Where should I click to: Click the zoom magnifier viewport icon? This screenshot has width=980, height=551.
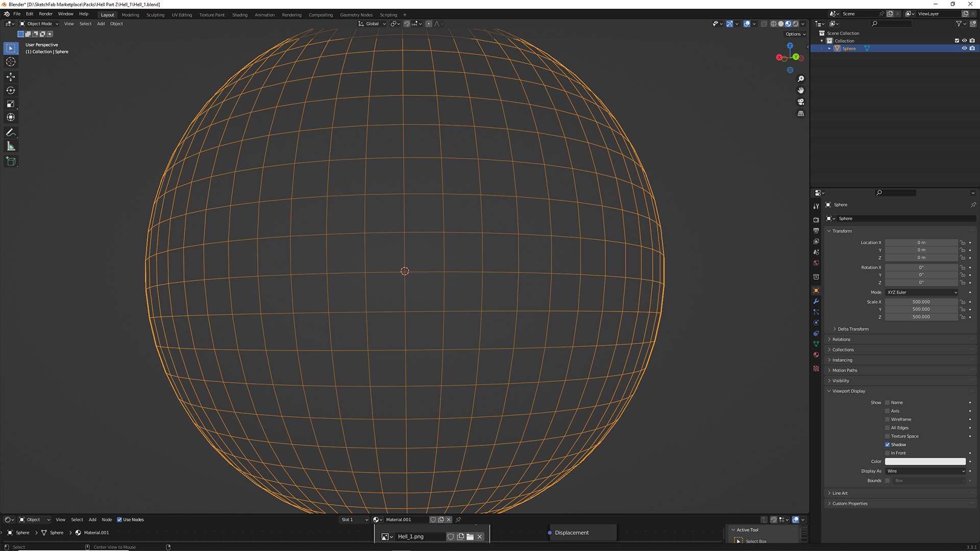(x=801, y=79)
